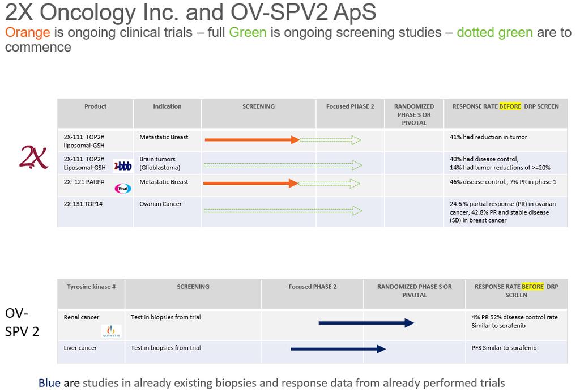
Task: Click the '2X- 121 PARP#' product cell
Action: (84, 182)
